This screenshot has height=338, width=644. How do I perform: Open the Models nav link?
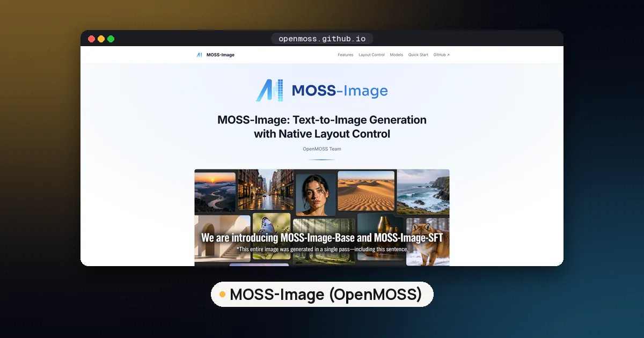coord(397,55)
